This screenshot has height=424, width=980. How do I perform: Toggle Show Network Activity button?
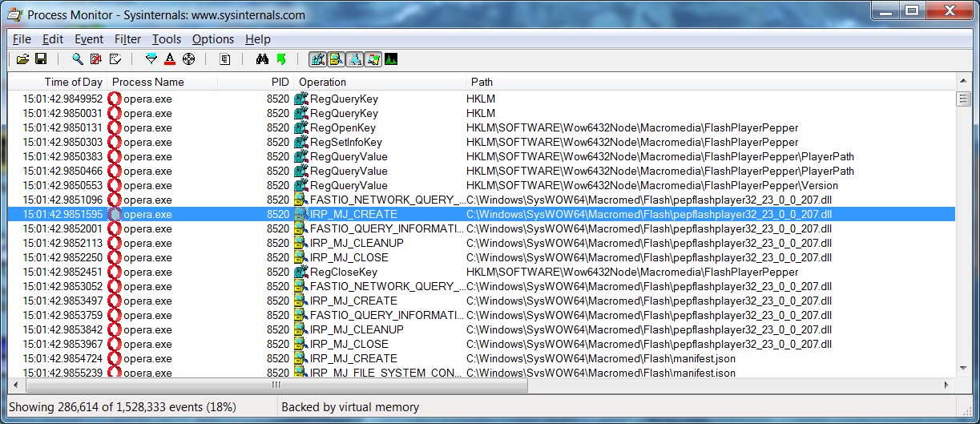(354, 59)
